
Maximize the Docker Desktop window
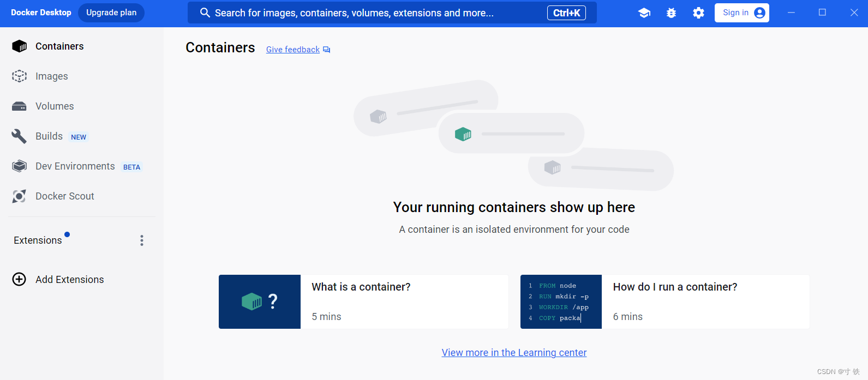pos(822,13)
